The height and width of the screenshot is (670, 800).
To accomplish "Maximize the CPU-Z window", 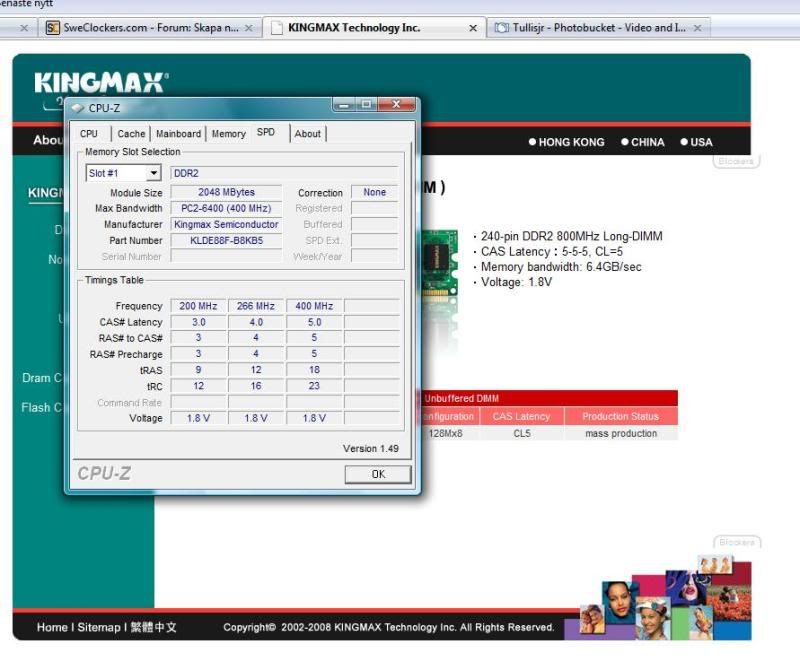I will pos(367,105).
